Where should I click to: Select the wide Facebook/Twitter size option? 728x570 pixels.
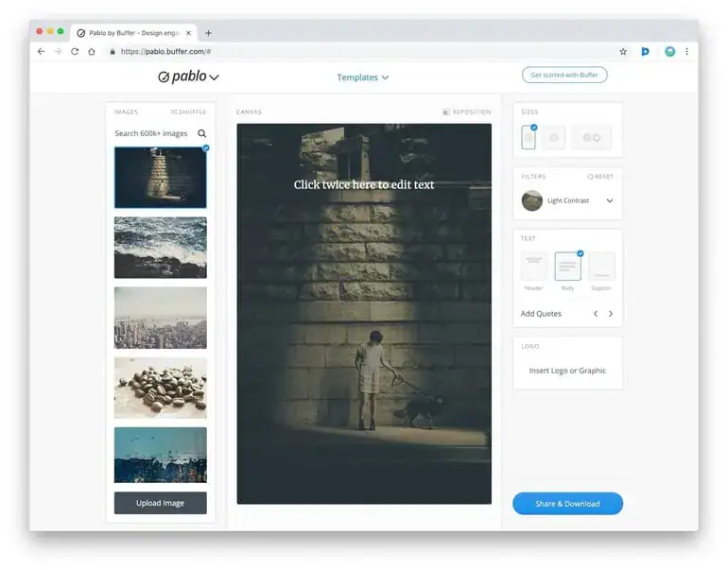[x=592, y=138]
